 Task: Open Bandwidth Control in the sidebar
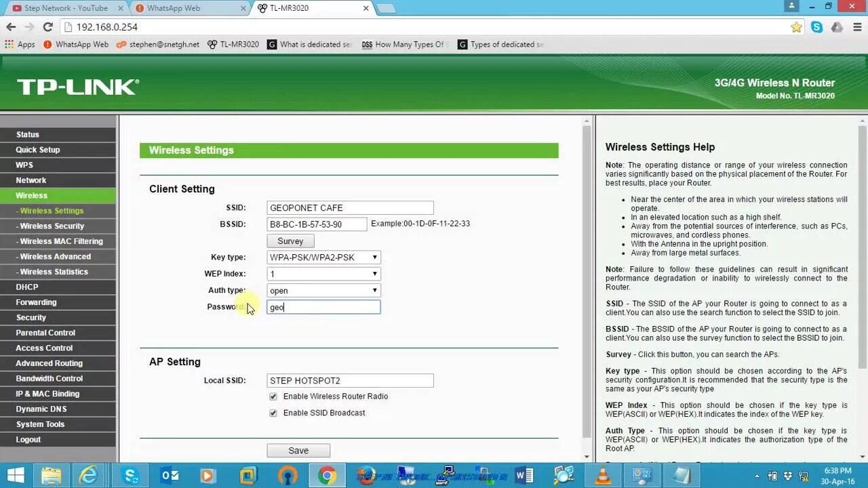point(58,378)
